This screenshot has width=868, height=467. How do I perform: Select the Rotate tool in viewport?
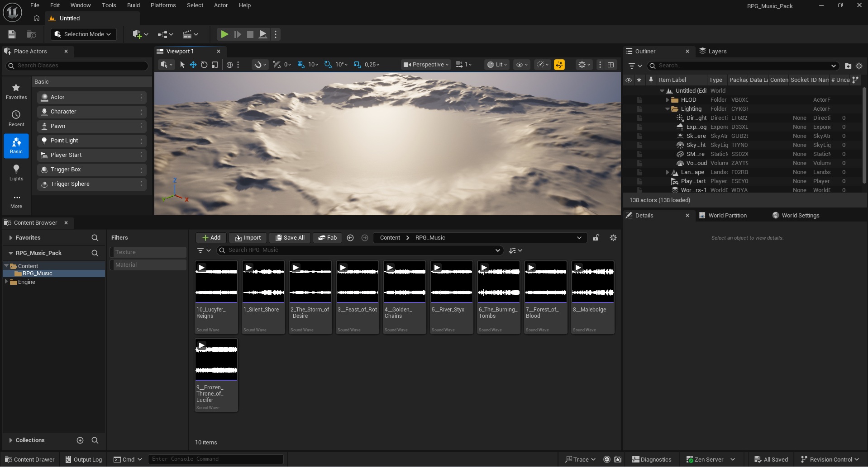204,65
